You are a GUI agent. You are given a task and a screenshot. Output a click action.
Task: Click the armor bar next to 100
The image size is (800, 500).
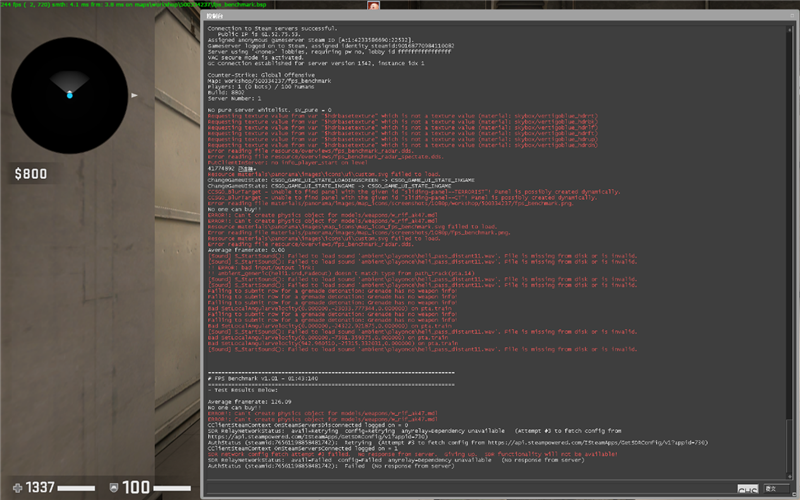pos(172,488)
